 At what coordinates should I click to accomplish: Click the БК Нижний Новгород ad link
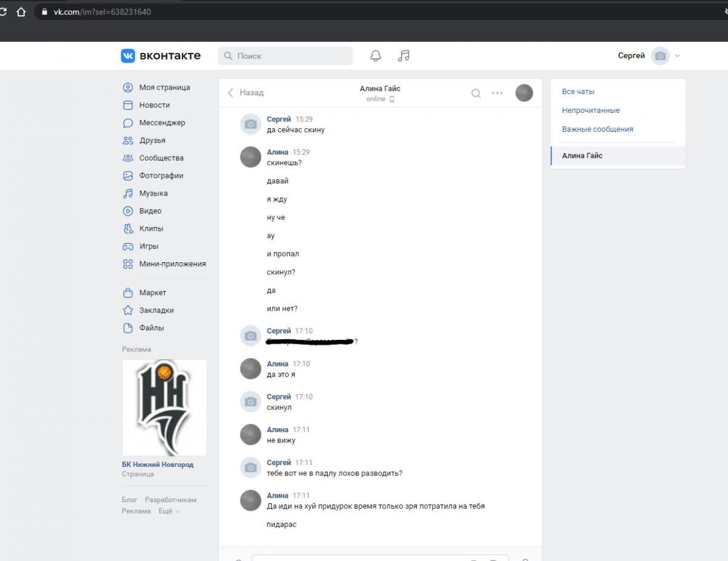point(158,464)
